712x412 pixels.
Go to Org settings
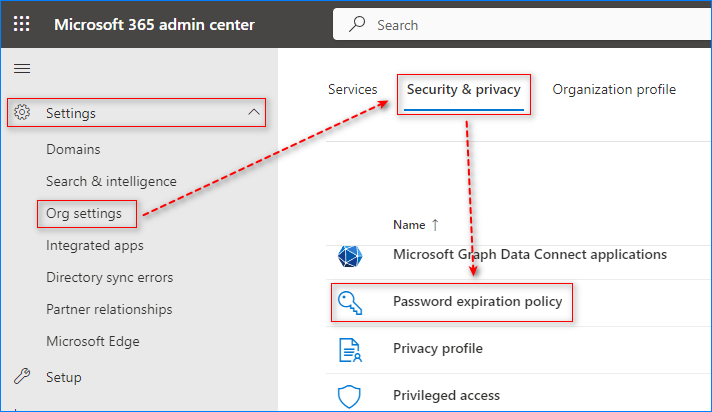point(84,213)
